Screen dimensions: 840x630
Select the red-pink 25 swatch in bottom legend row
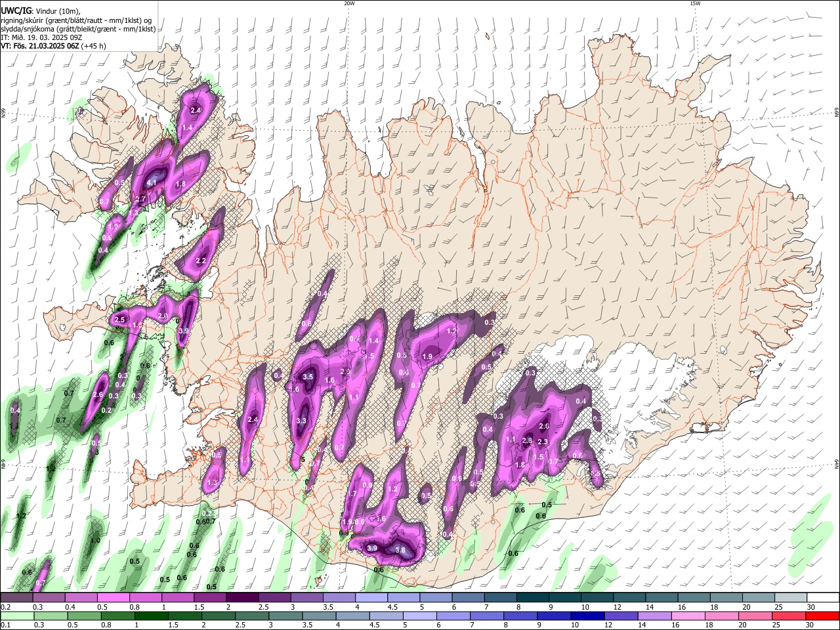coord(789,616)
